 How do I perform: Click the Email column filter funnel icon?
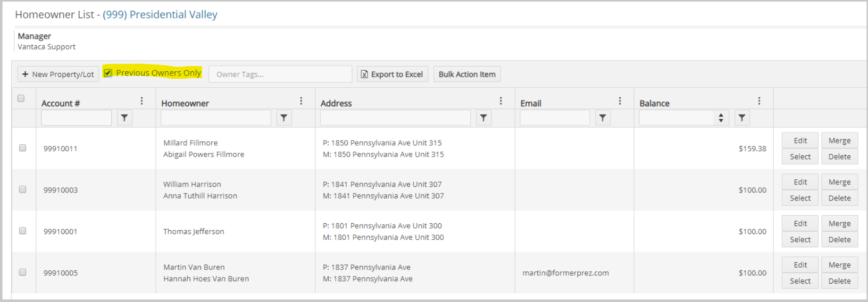(602, 118)
